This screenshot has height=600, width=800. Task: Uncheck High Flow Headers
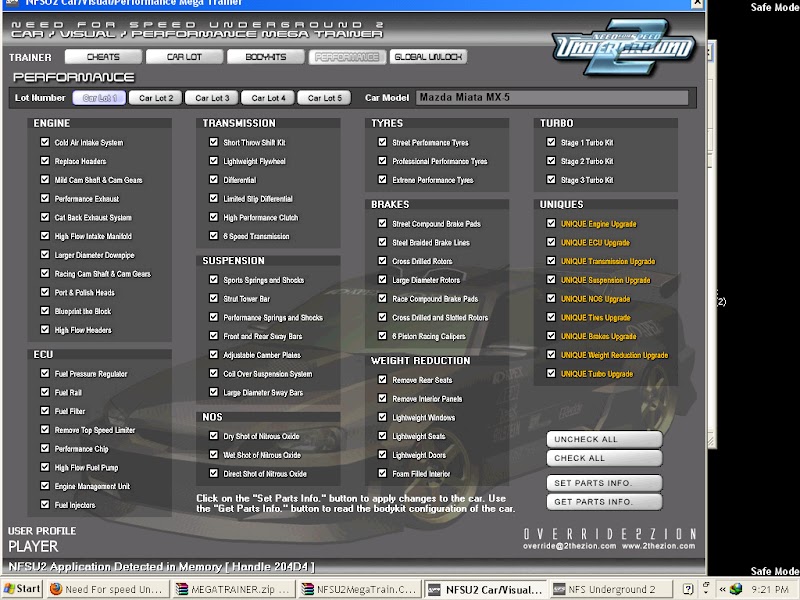(x=45, y=330)
